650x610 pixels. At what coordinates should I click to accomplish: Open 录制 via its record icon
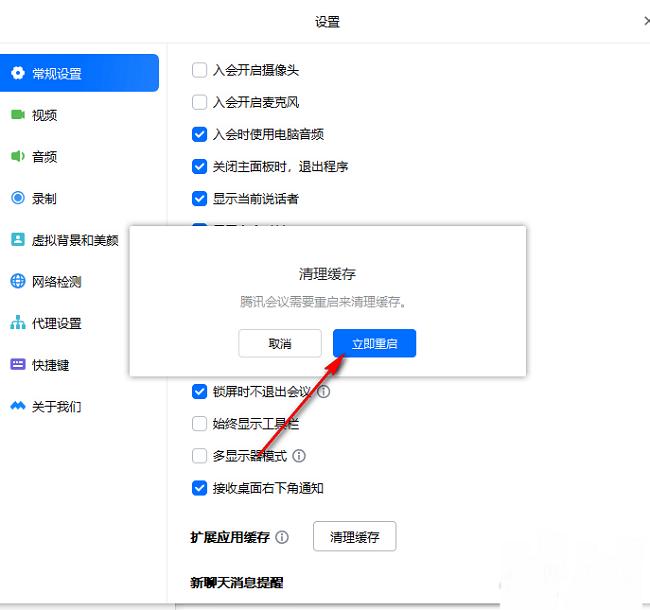(18, 198)
